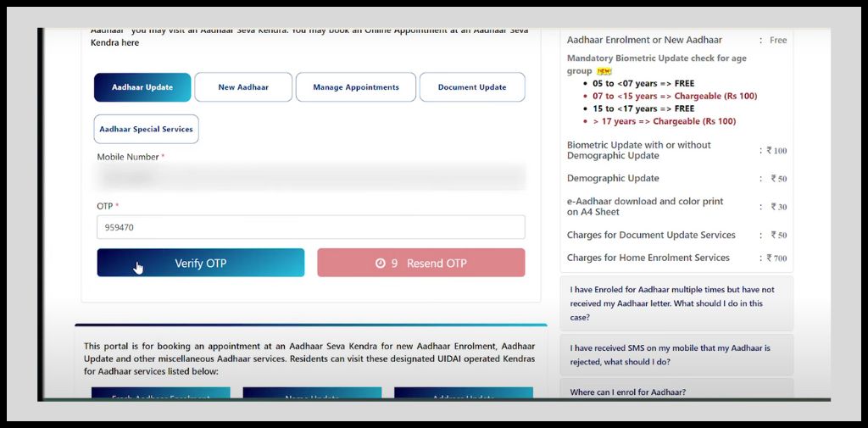This screenshot has width=868, height=428.
Task: Click the Resend OTP button
Action: click(420, 263)
